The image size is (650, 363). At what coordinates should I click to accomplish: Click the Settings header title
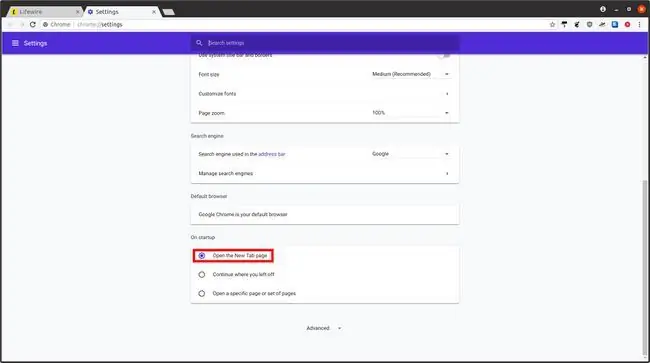[35, 43]
